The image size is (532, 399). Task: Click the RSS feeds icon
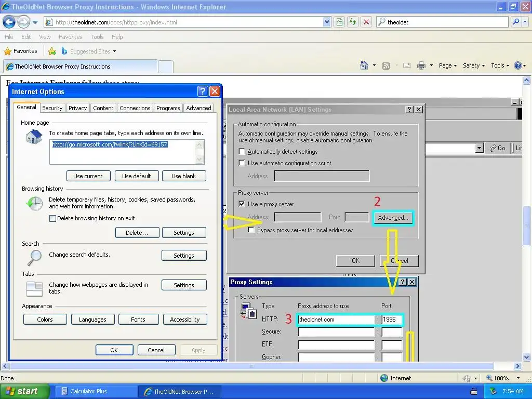click(x=386, y=66)
